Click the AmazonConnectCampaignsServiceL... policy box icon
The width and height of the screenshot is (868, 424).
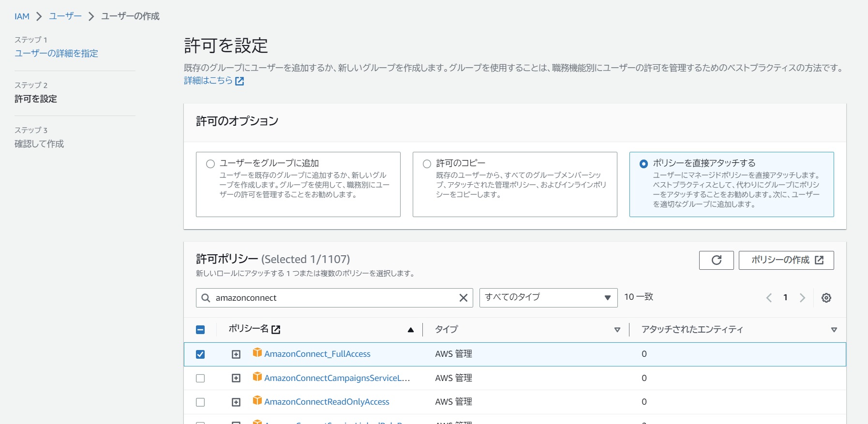257,377
